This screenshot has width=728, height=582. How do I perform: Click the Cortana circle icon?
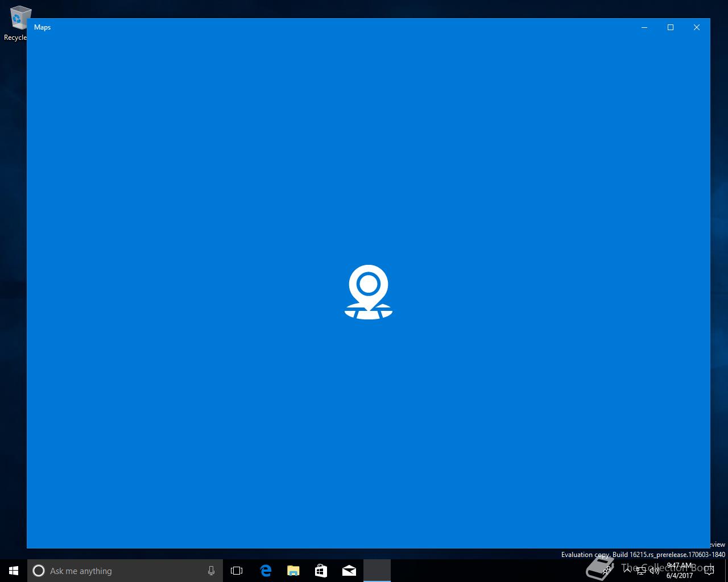tap(39, 571)
